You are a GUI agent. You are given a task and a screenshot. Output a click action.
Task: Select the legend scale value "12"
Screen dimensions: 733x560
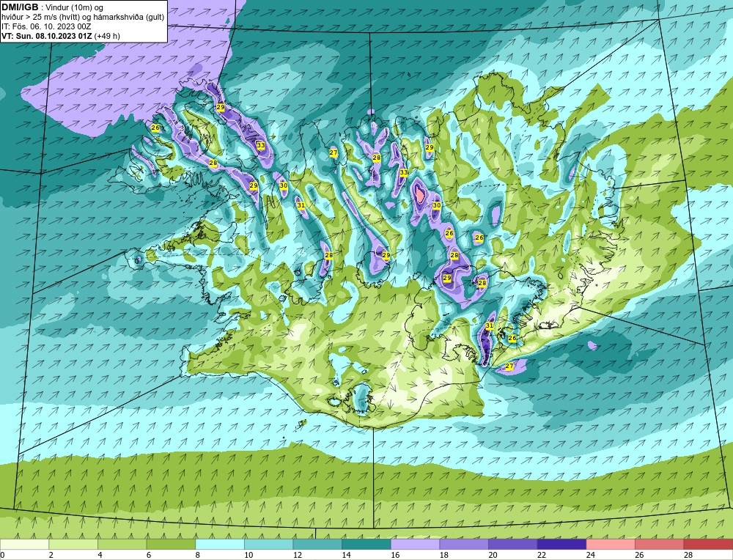click(x=298, y=556)
